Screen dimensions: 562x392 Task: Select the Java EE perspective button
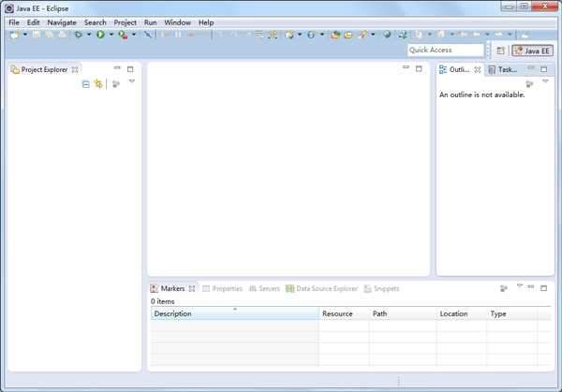(531, 51)
